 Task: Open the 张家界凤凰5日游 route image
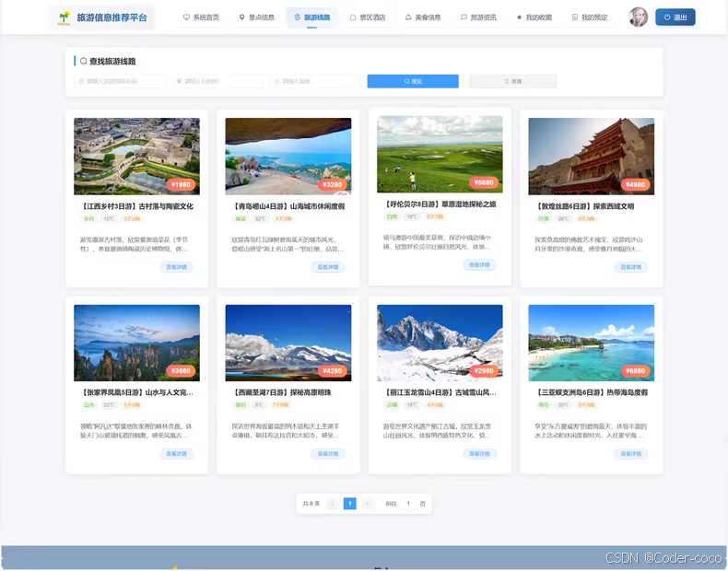[136, 343]
